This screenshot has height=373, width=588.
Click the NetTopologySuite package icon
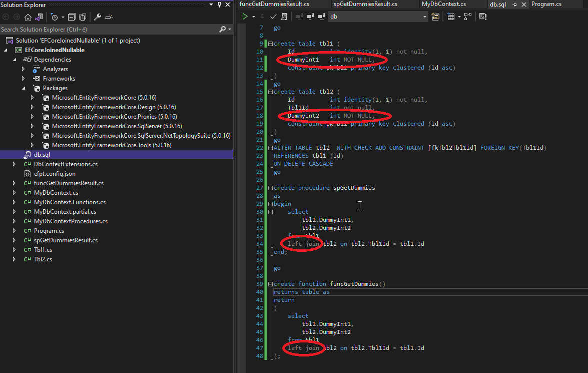click(x=46, y=136)
